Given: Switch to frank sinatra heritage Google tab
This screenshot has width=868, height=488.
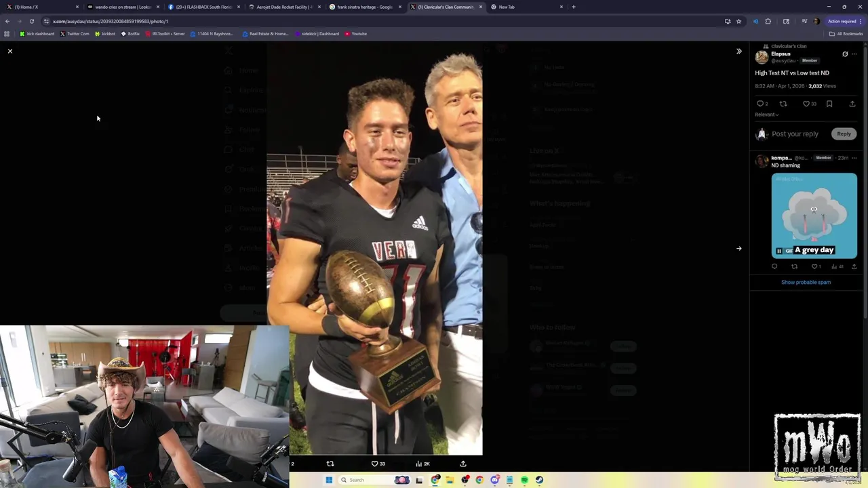Looking at the screenshot, I should (x=364, y=7).
